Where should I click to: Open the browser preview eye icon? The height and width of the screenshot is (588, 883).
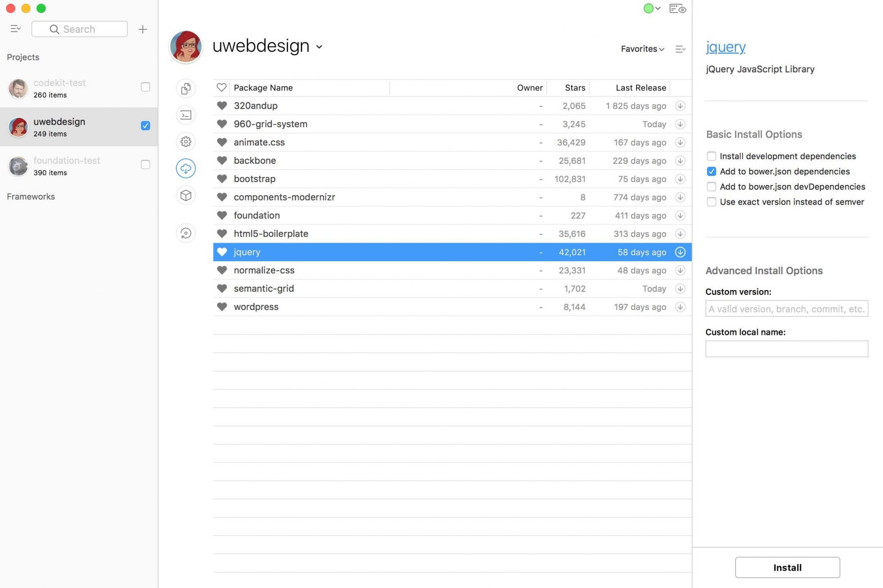(x=677, y=8)
